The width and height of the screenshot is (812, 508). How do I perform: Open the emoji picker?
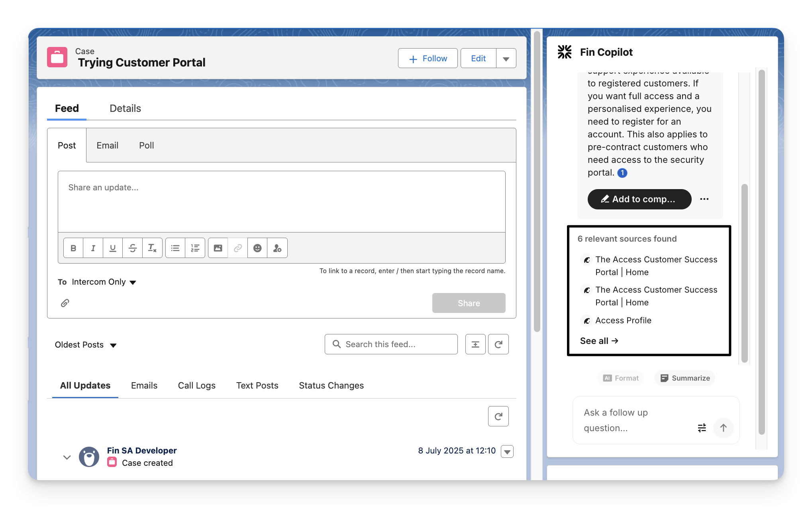pyautogui.click(x=257, y=248)
